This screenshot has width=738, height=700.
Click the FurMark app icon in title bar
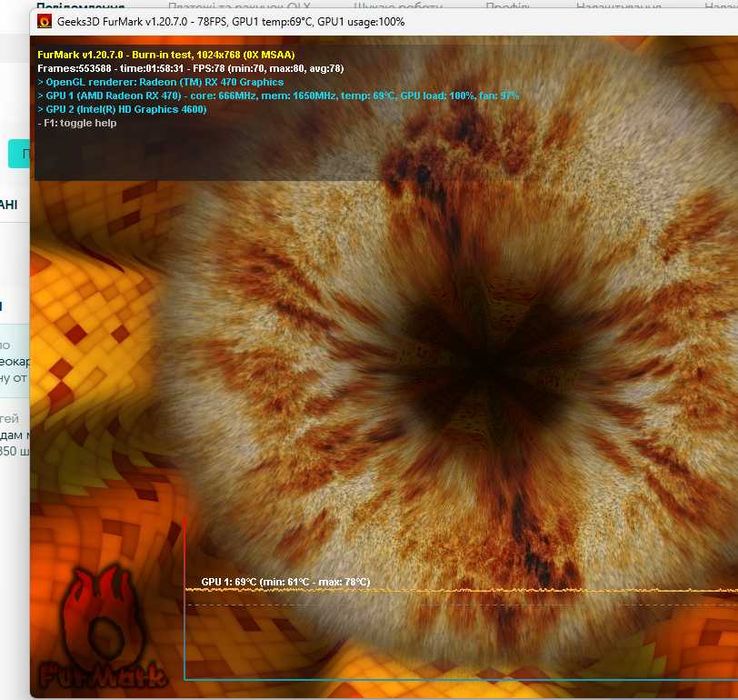click(x=45, y=22)
